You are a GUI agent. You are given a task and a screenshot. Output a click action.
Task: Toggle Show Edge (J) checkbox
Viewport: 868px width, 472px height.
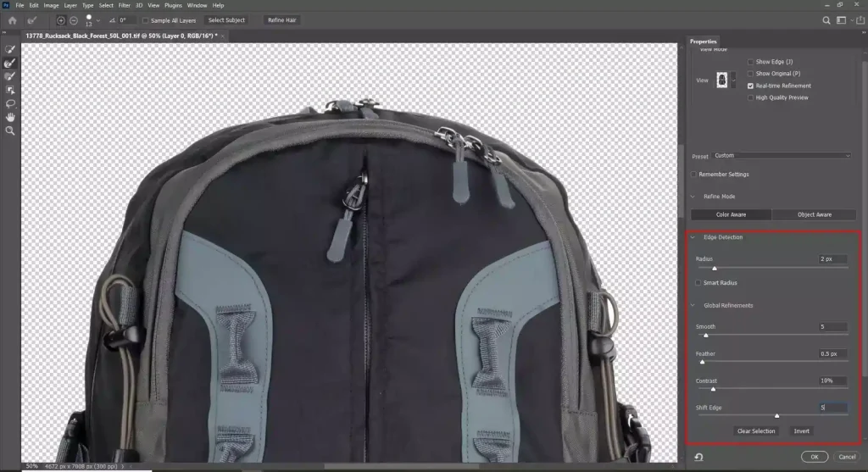(750, 62)
